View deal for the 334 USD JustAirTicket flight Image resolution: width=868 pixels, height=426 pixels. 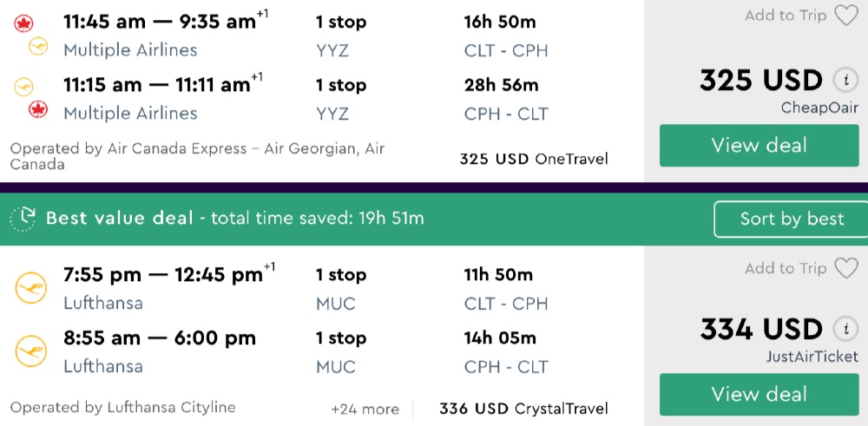[759, 395]
